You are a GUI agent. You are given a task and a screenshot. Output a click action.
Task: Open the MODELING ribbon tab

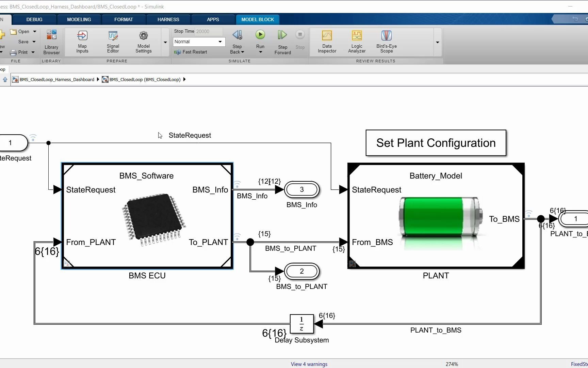[79, 19]
